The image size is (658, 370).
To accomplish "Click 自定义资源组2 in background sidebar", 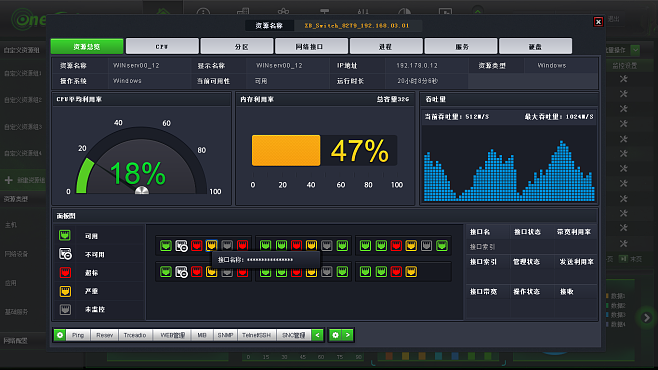I will tap(23, 100).
